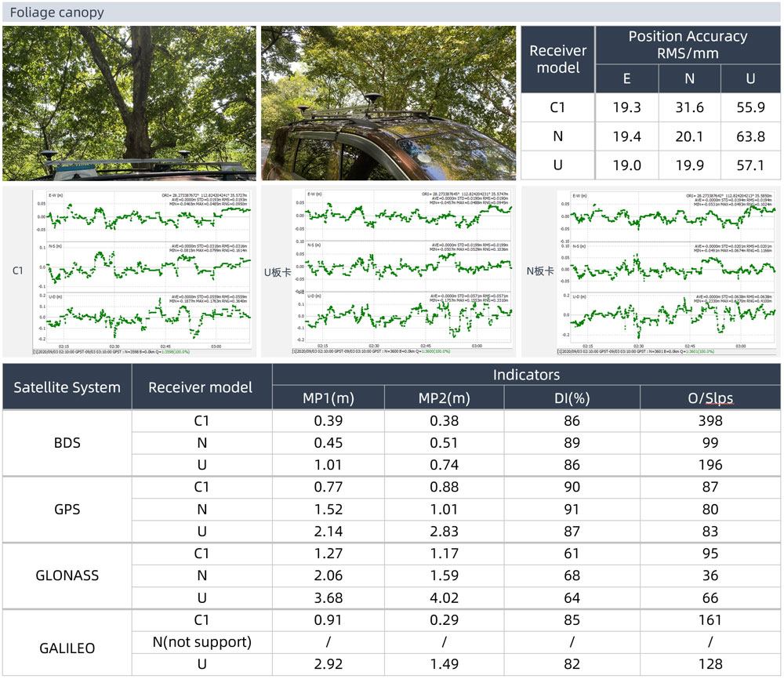784x679 pixels.
Task: Click GALILEO U MP2 value 1.49
Action: point(444,664)
